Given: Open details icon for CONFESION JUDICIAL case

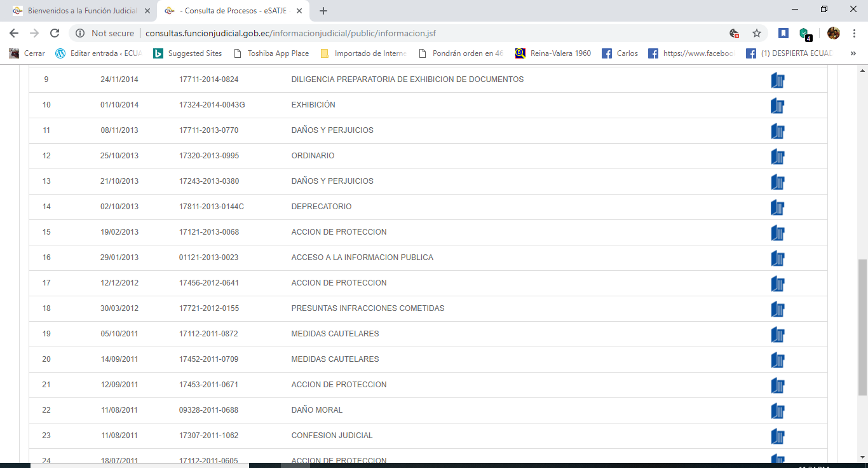Looking at the screenshot, I should pos(777,436).
